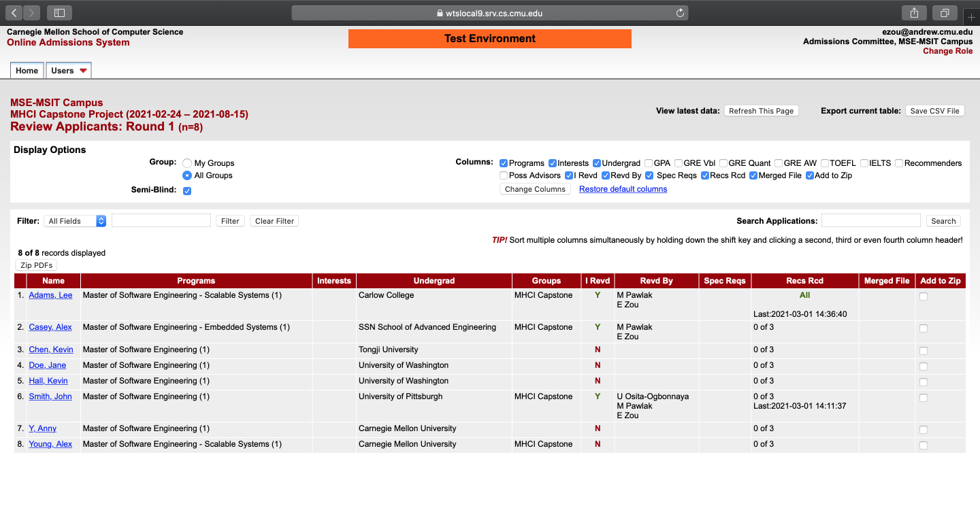Click the Filter button
This screenshot has width=980, height=527.
230,221
